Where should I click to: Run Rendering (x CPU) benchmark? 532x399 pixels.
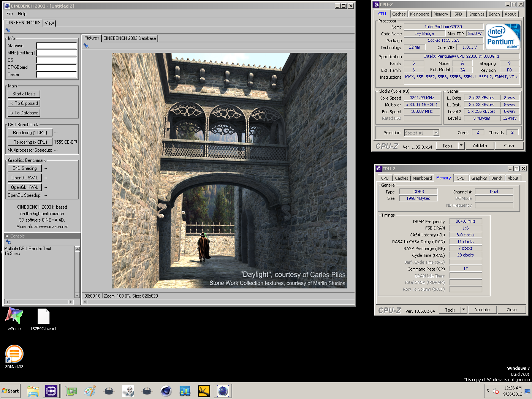[x=30, y=142]
